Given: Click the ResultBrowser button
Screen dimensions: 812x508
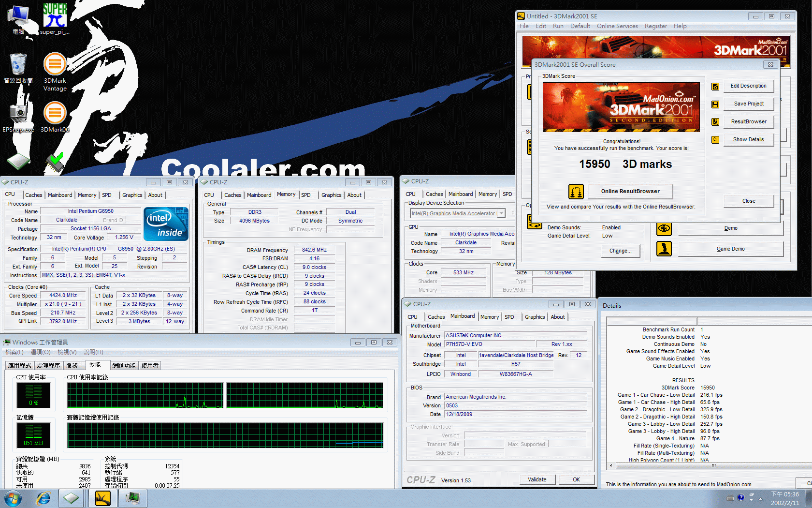Looking at the screenshot, I should 749,122.
